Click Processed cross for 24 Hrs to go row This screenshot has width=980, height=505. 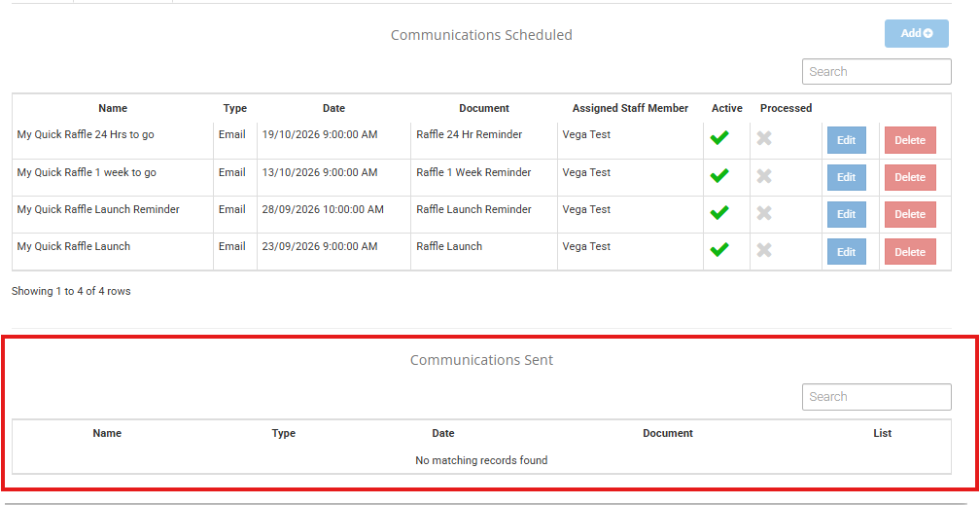pyautogui.click(x=764, y=138)
